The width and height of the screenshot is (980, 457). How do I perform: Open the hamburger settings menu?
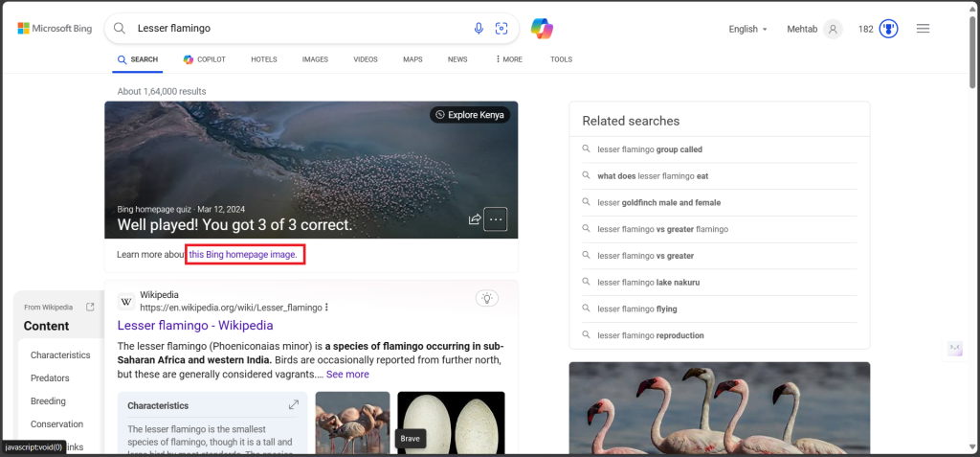[923, 29]
